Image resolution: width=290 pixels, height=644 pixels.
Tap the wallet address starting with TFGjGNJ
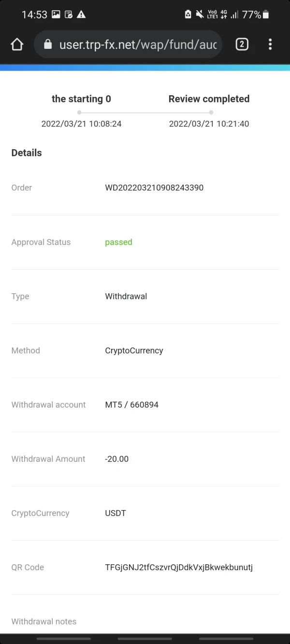pos(179,567)
